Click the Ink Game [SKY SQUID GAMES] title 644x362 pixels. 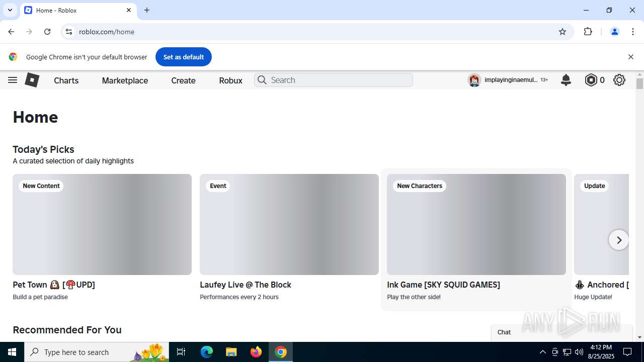point(443,285)
